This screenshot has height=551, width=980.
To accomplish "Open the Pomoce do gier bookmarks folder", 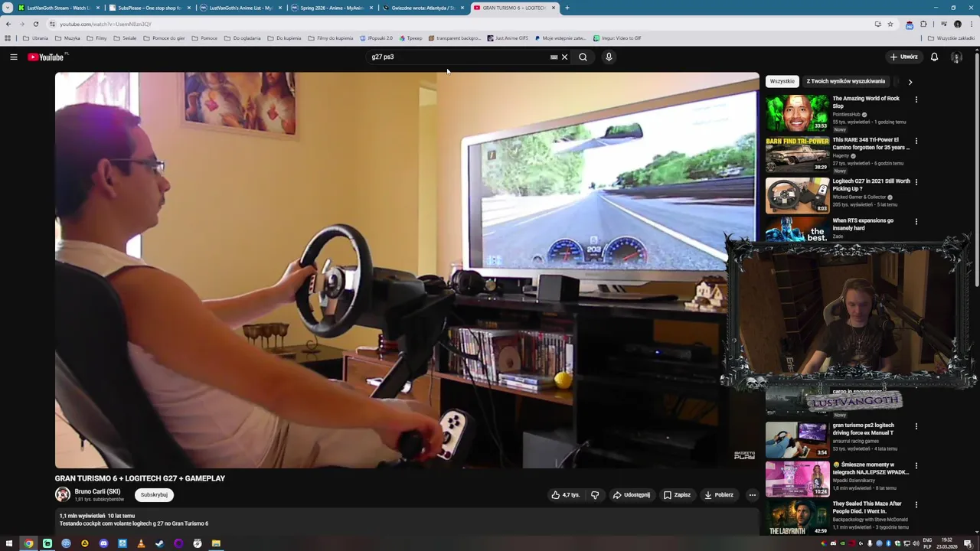I will [x=164, y=37].
